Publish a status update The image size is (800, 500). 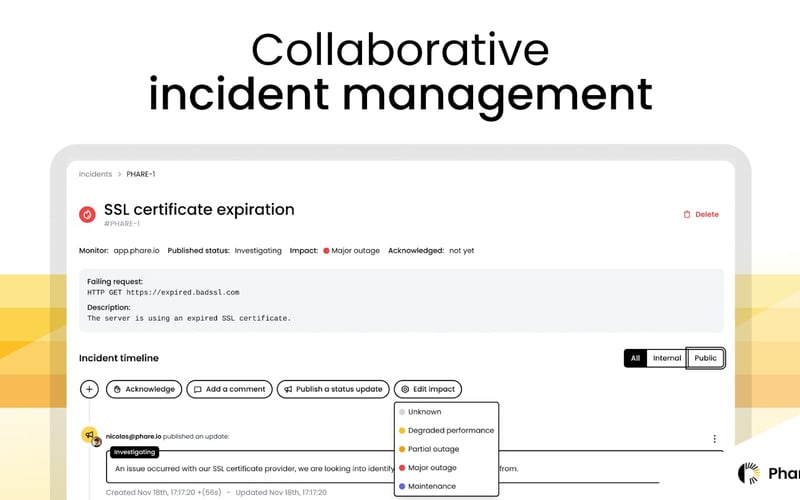(x=333, y=389)
